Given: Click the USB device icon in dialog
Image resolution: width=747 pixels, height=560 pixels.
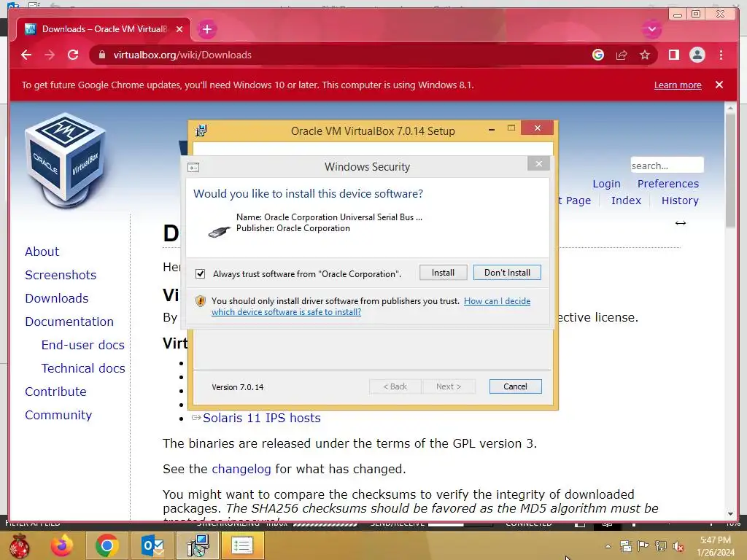Looking at the screenshot, I should (219, 231).
